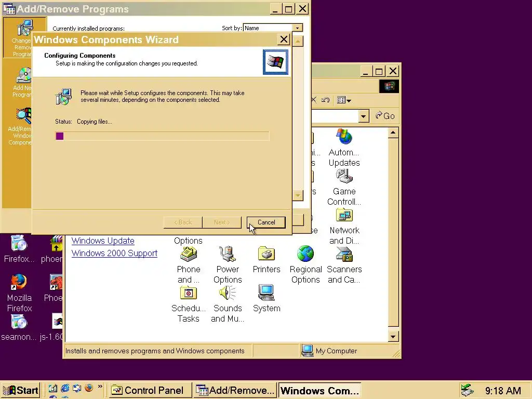Switch to Windows Components taskbar button
This screenshot has height=399, width=532.
click(x=320, y=391)
